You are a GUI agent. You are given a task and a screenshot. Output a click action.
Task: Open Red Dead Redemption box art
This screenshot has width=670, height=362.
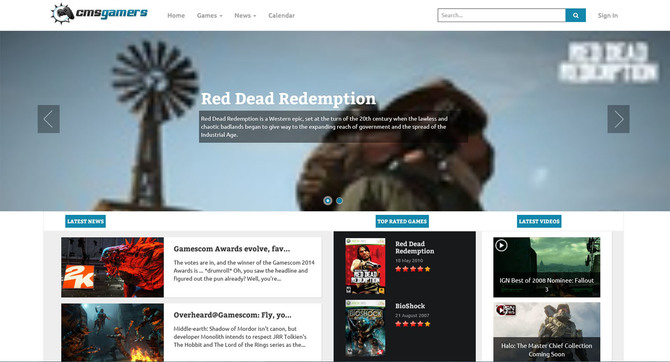coord(365,266)
